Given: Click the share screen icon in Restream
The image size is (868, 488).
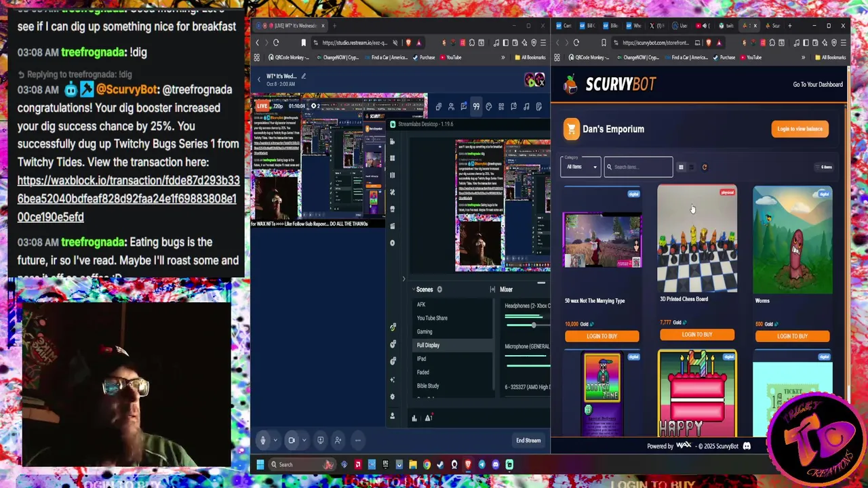Looking at the screenshot, I should [321, 441].
